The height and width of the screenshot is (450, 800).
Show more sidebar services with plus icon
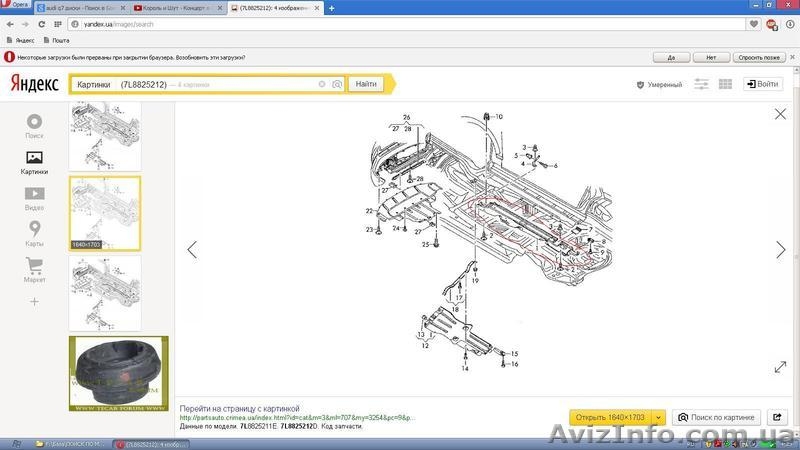tap(34, 301)
